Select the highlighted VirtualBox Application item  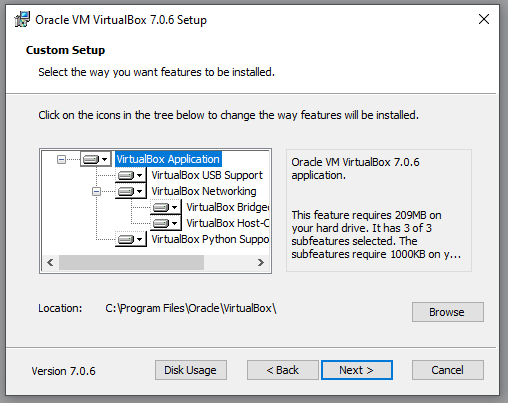168,159
